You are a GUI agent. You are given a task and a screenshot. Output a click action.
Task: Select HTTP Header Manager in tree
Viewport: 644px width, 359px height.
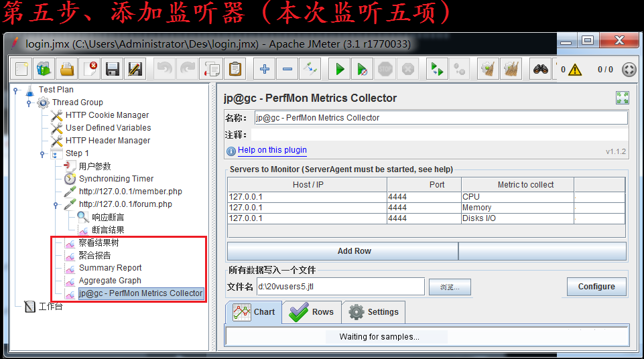(108, 141)
